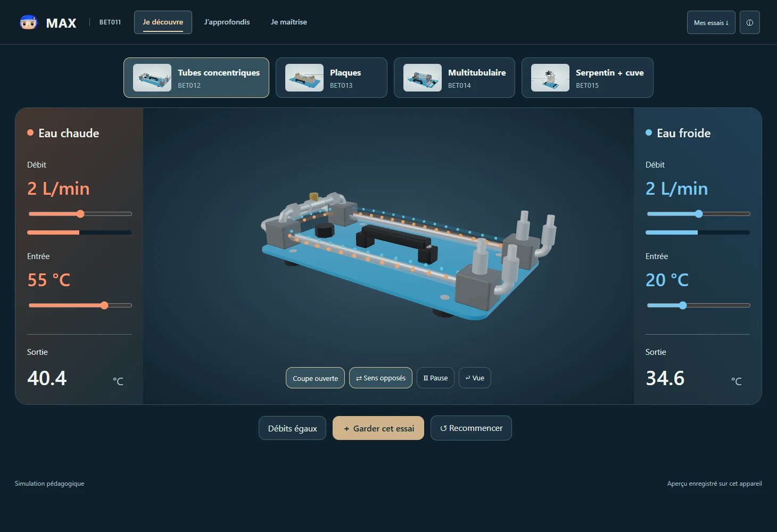Click the BET011 label in header

click(x=110, y=22)
